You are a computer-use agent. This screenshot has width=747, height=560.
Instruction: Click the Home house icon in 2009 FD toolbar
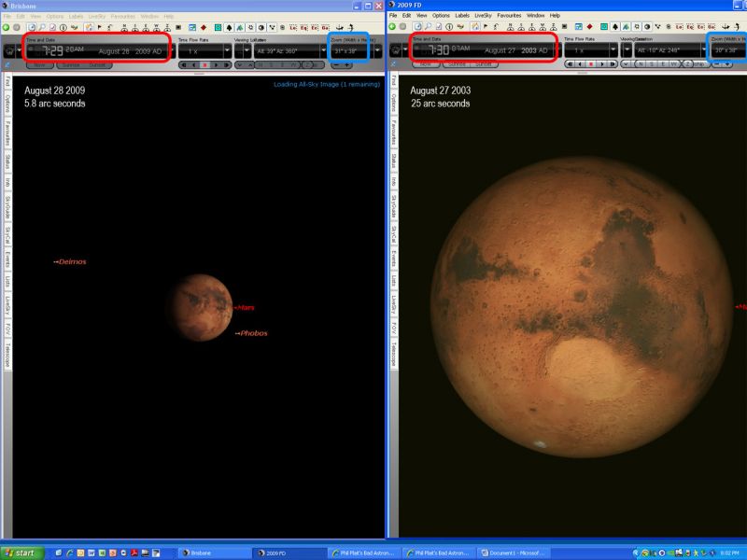coord(475,27)
